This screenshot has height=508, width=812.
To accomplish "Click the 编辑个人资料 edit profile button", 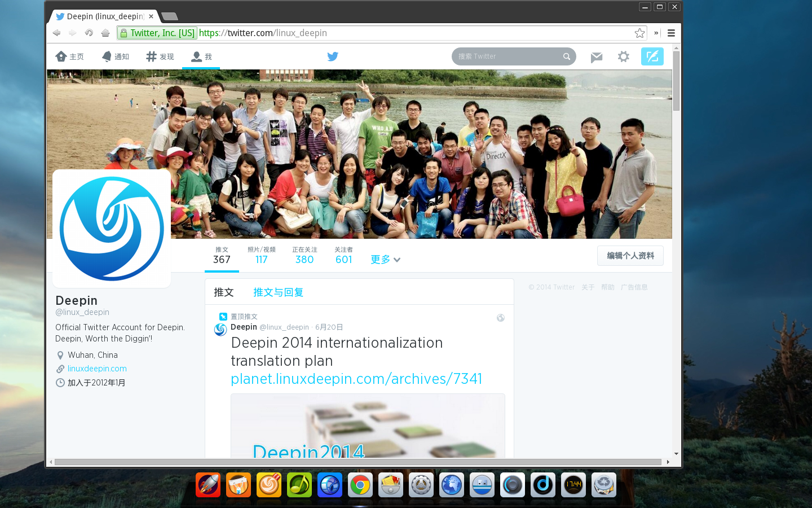I will (x=630, y=256).
